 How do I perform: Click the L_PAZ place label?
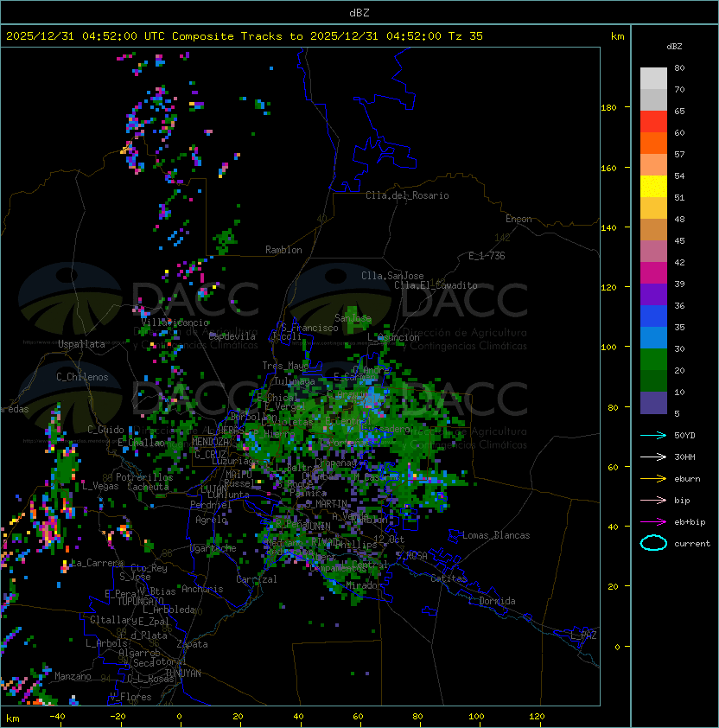coord(583,635)
